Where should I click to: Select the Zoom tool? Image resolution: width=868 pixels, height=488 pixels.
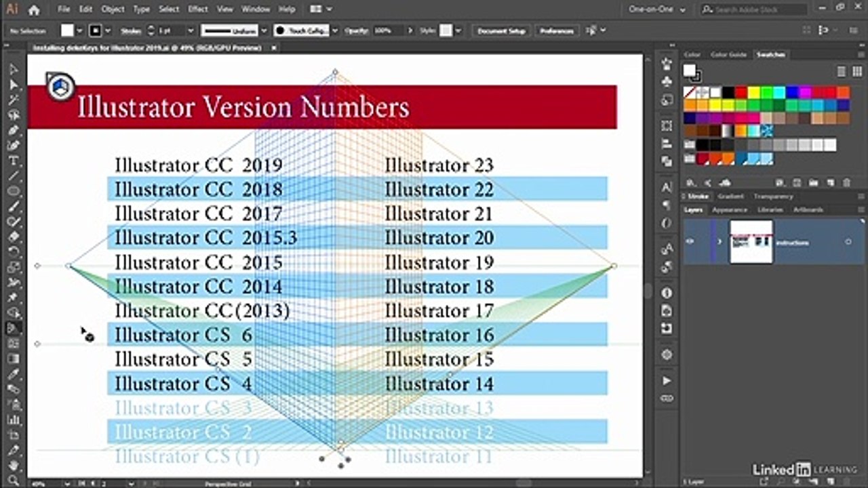point(13,479)
